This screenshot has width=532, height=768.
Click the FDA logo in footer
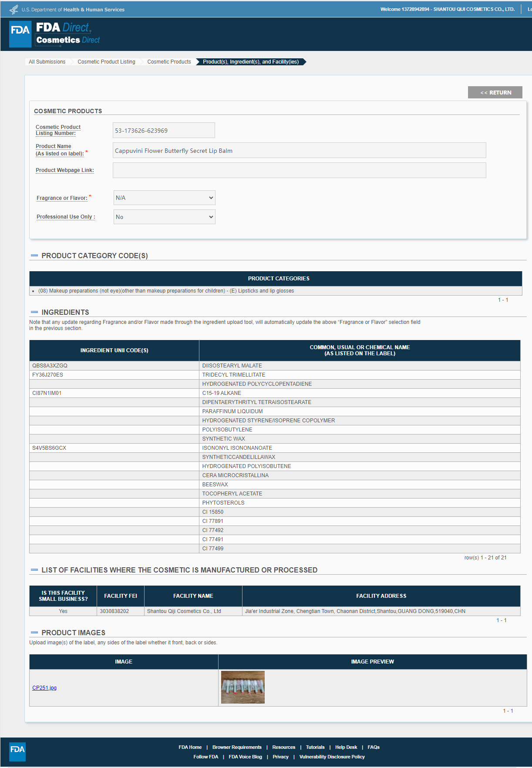17,751
